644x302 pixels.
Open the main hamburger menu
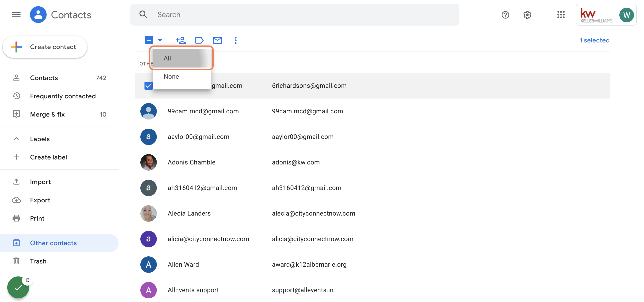tap(16, 15)
